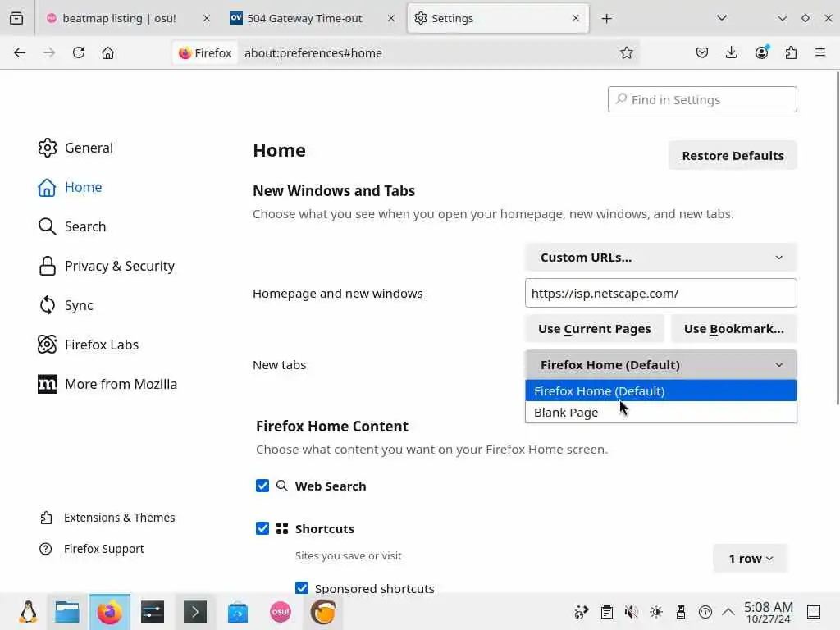The image size is (840, 630).
Task: Open Search settings category
Action: coord(72,226)
